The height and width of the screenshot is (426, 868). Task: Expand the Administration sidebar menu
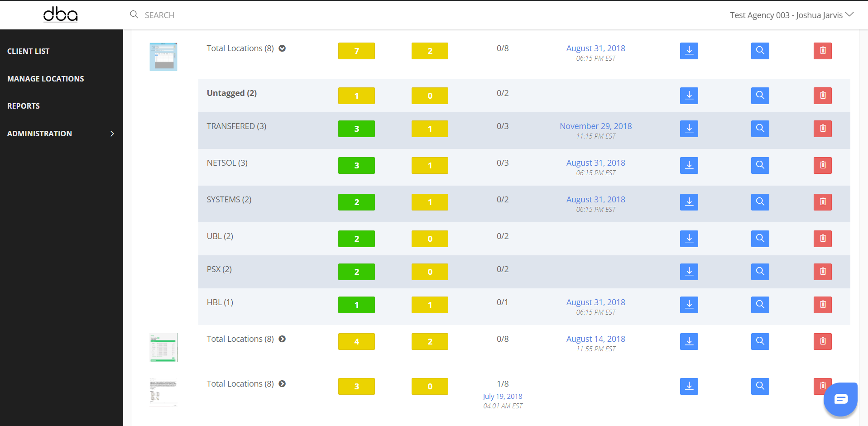click(61, 134)
